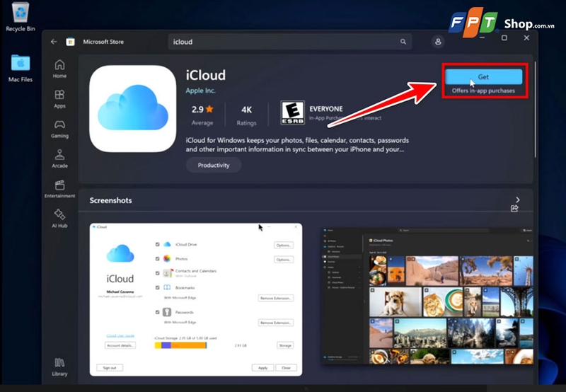
Task: Maximize the Microsoft Store window
Action: point(504,38)
